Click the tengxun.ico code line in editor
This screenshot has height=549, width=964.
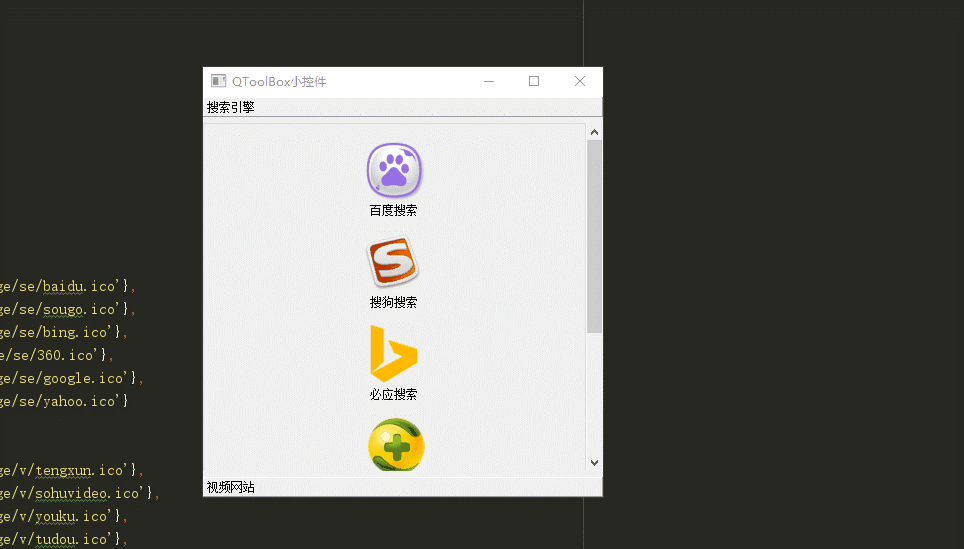pos(71,470)
